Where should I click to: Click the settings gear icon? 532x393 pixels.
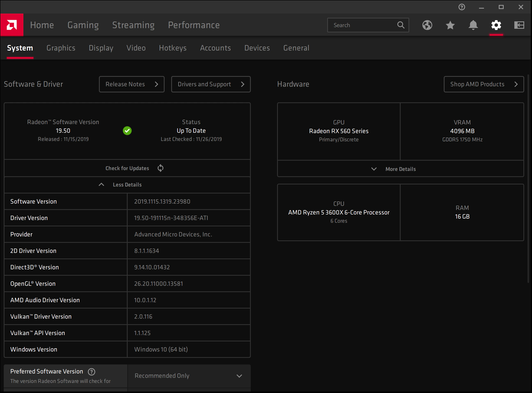496,25
